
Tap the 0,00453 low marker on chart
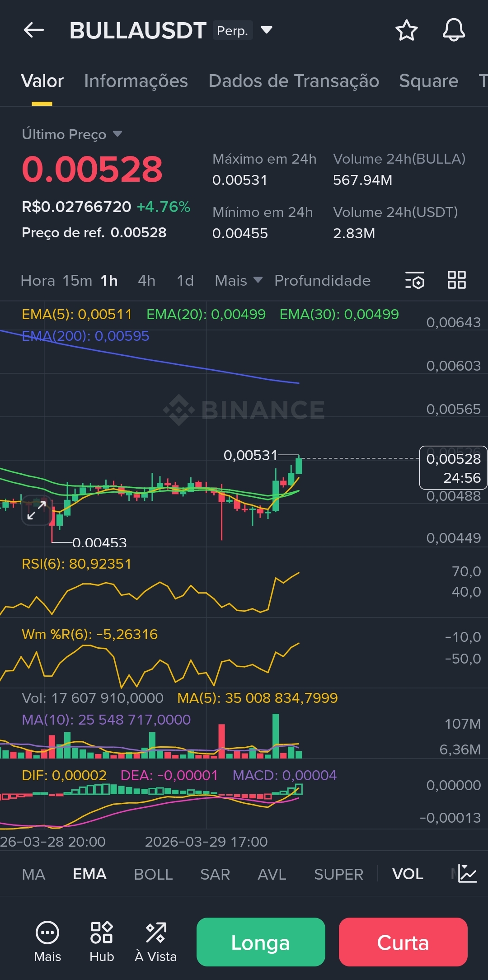tap(99, 542)
